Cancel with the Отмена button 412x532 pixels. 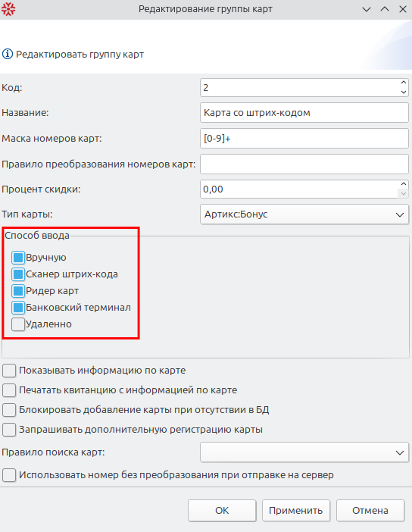(x=370, y=510)
